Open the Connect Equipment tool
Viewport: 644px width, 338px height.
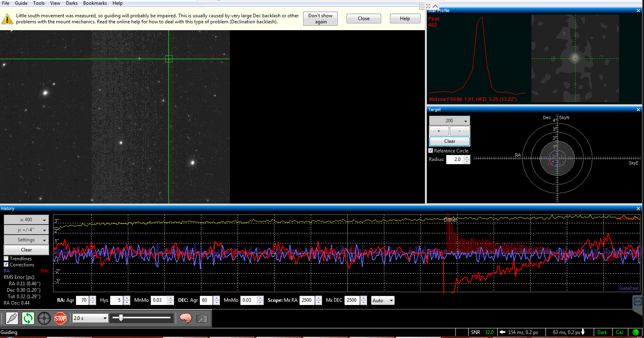(12, 318)
